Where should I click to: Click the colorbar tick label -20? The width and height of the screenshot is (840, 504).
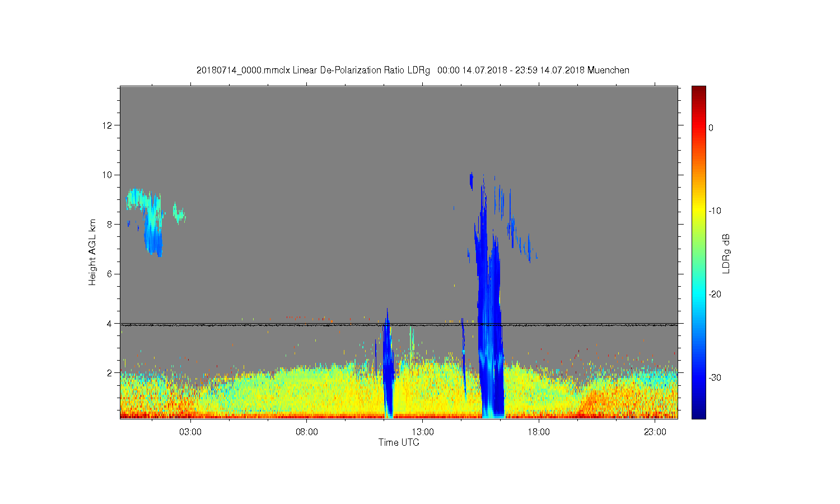[x=715, y=295]
